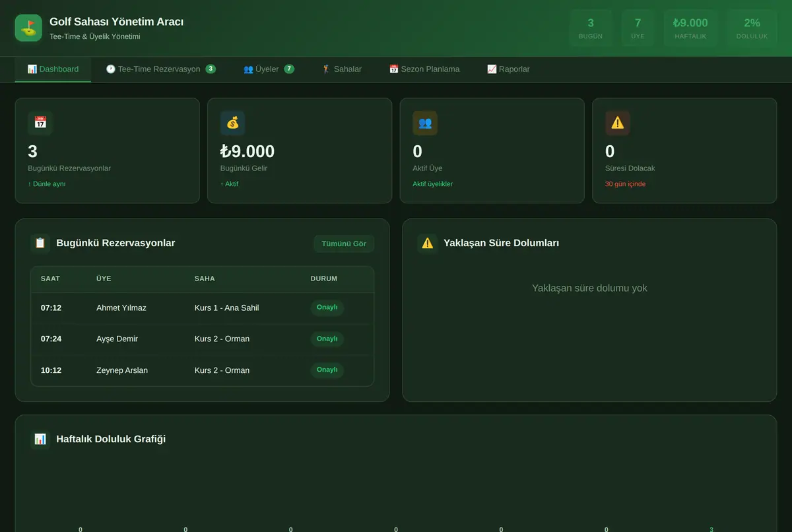Click Onaylı status badge for Ahmet Yılmaz
Viewport: 792px width, 532px height.
coord(327,308)
